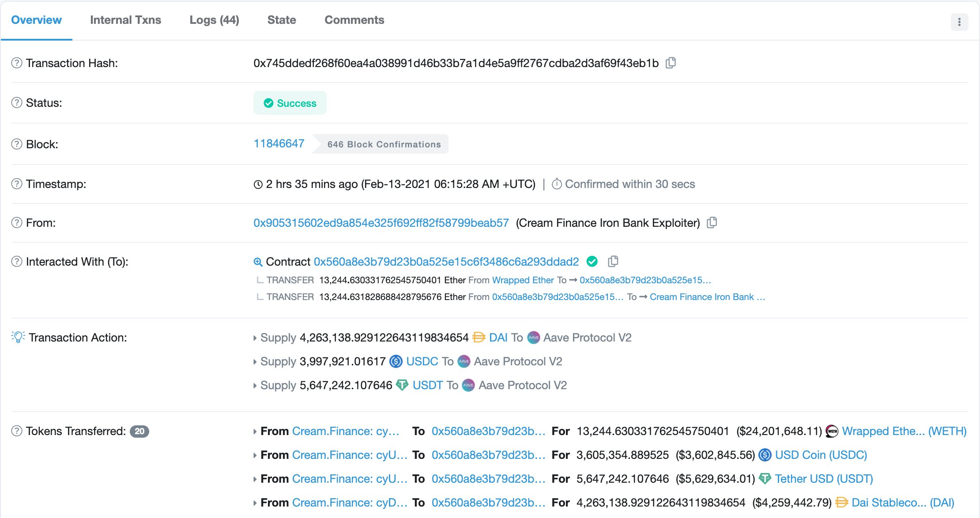Switch to the Internal Txns tab
Screen dimensions: 980x518
pyautogui.click(x=125, y=20)
